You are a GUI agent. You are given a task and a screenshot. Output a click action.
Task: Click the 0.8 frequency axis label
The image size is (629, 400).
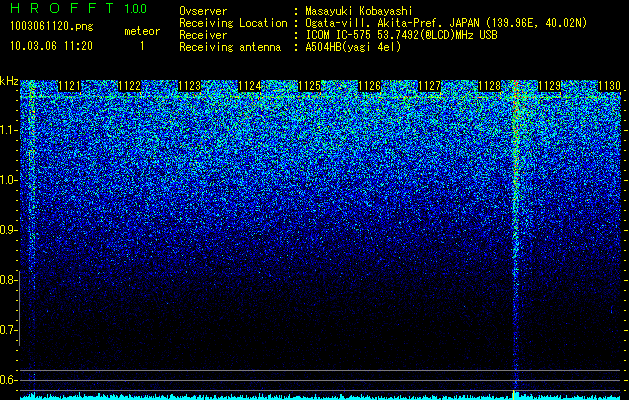tap(9, 280)
